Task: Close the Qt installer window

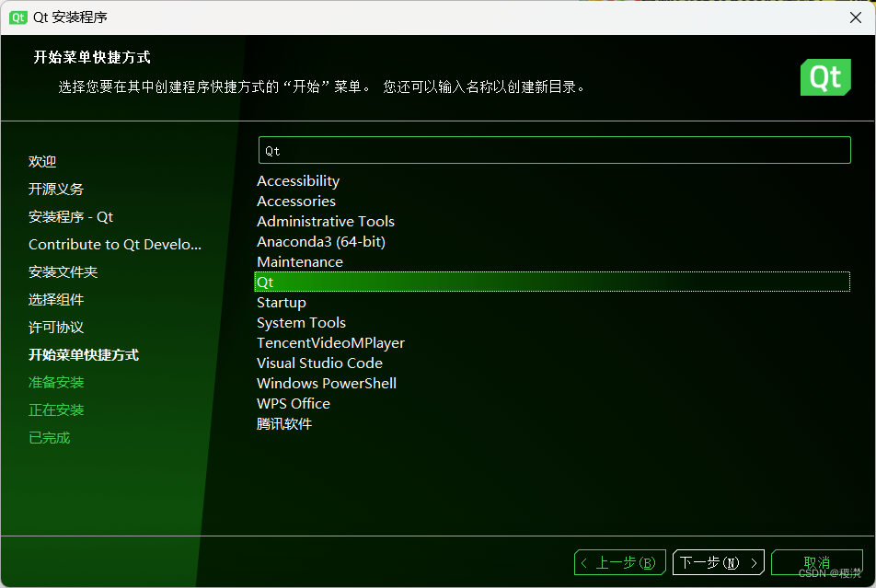Action: tap(856, 17)
